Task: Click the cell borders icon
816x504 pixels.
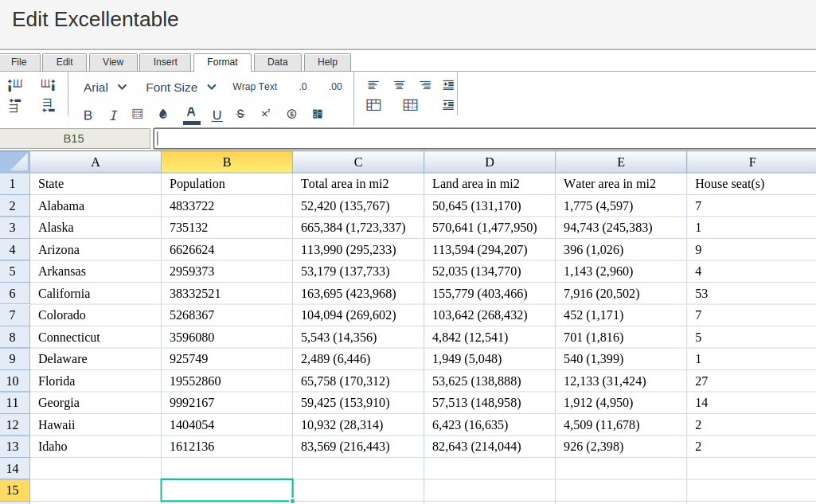Action: tap(138, 115)
